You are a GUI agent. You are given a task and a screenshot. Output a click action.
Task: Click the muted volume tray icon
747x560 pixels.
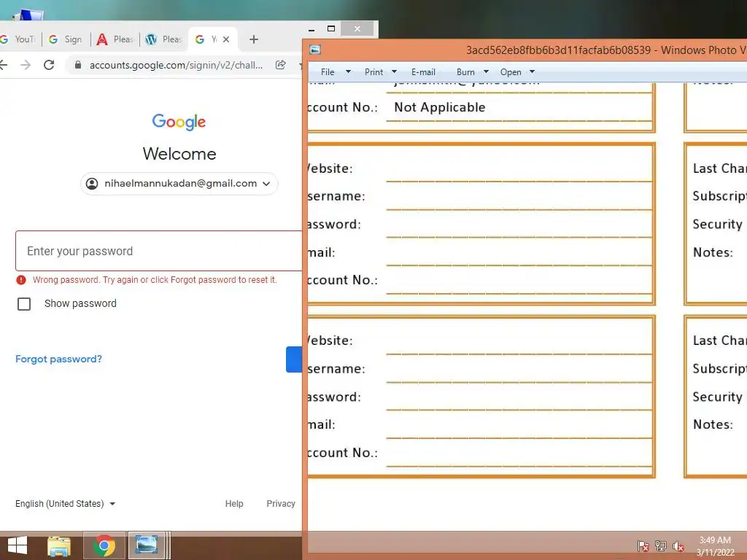678,545
